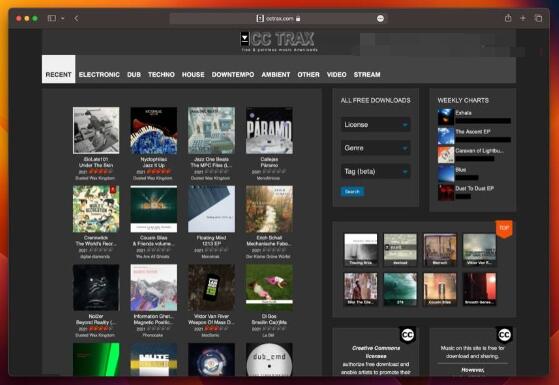Click the orange TOP badge
Screen dimensions: 559x385
(x=504, y=229)
